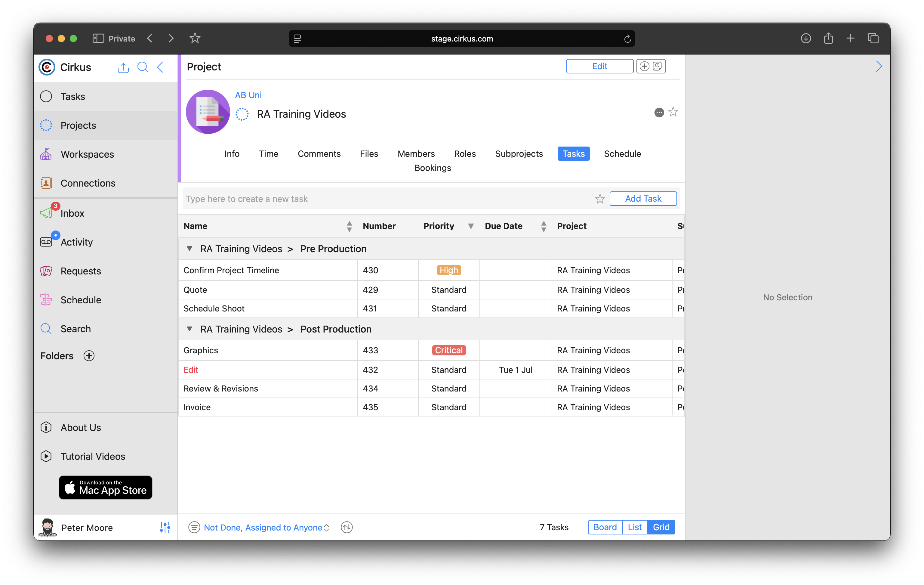924x585 pixels.
Task: Open the AB Uni workspace link
Action: click(x=248, y=95)
